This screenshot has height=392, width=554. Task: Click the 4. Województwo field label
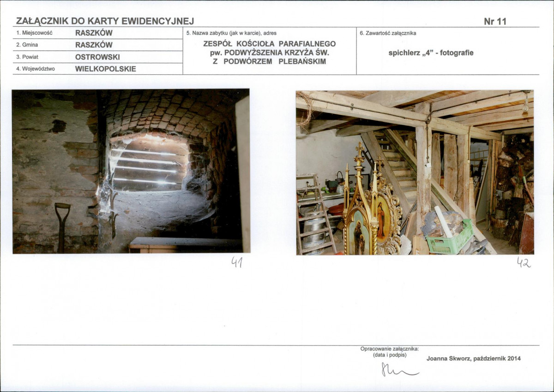[35, 69]
